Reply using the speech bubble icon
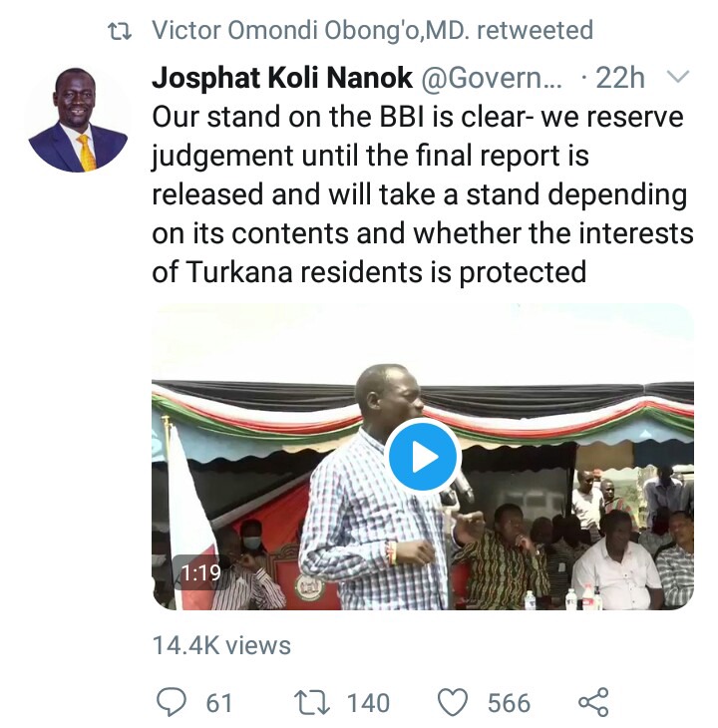 pyautogui.click(x=171, y=702)
